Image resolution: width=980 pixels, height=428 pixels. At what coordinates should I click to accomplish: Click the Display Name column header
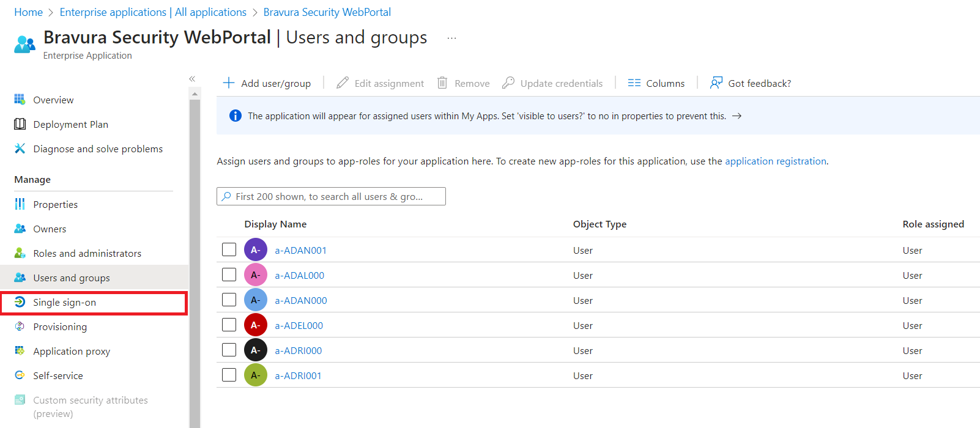click(x=275, y=224)
